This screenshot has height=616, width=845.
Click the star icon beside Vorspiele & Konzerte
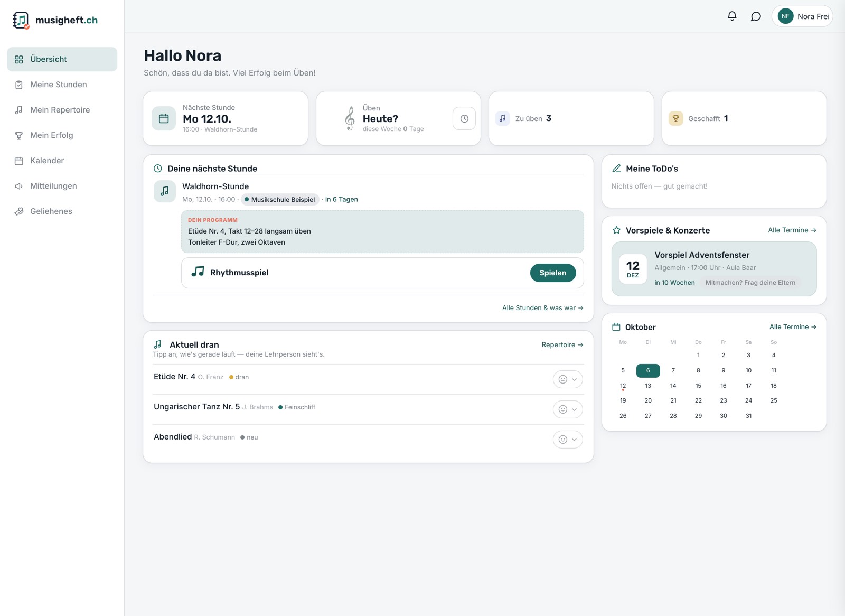[x=616, y=230]
